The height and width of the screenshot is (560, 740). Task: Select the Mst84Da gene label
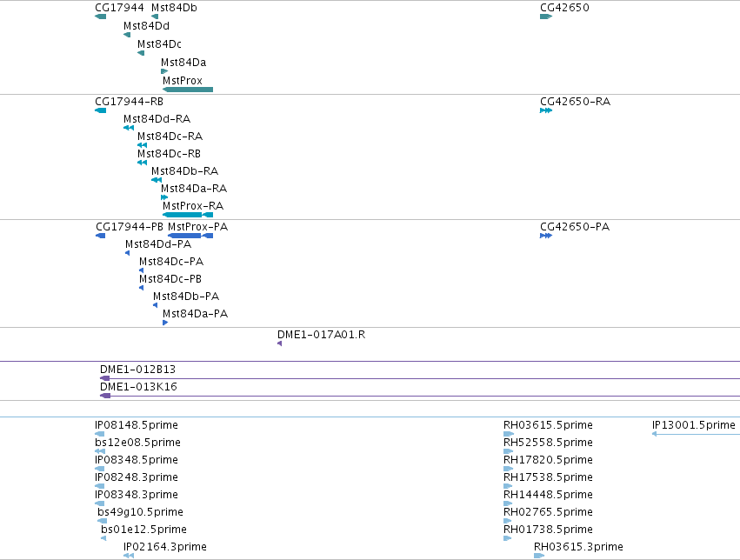pos(183,63)
